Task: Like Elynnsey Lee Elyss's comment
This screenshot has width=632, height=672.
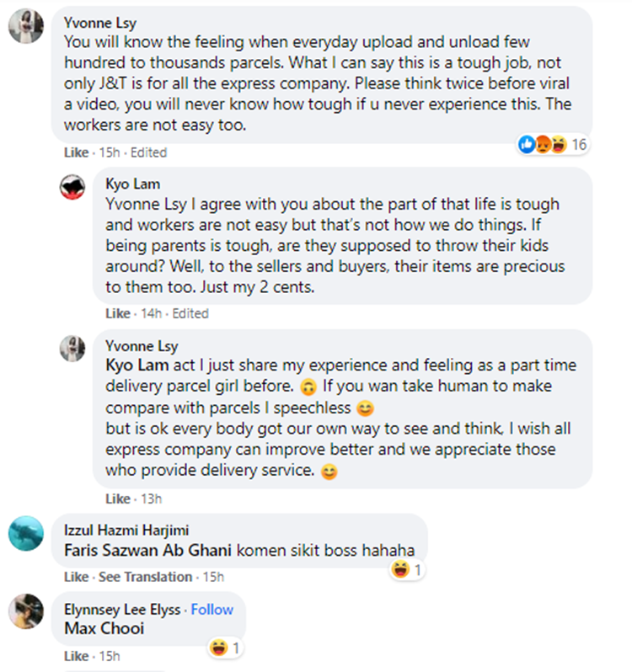Action: pyautogui.click(x=76, y=655)
